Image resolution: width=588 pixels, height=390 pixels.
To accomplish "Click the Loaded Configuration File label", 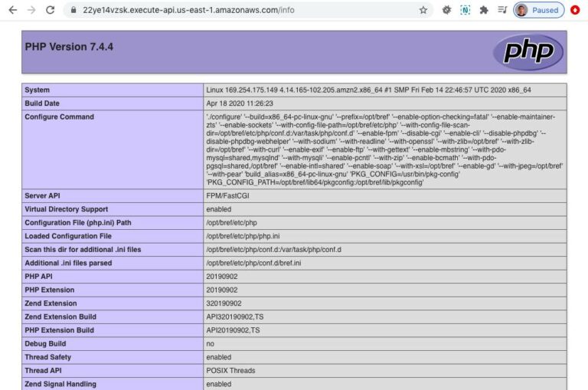I will (x=68, y=236).
